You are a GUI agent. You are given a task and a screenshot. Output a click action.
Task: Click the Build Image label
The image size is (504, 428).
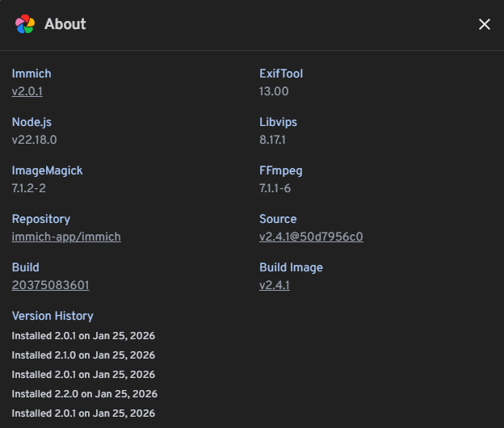[291, 267]
